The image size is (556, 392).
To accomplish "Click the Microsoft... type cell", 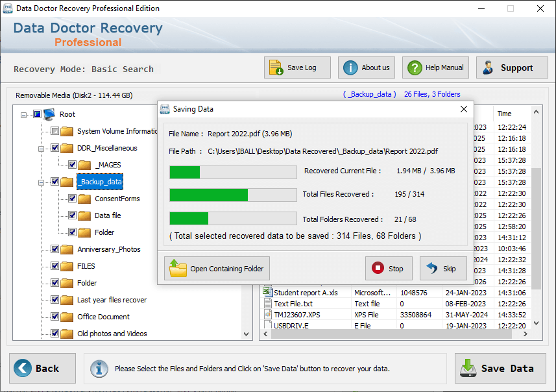I will (372, 293).
